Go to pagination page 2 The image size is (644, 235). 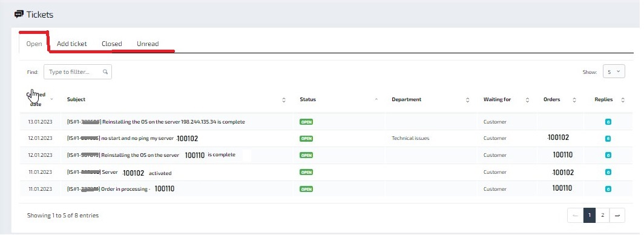[602, 215]
